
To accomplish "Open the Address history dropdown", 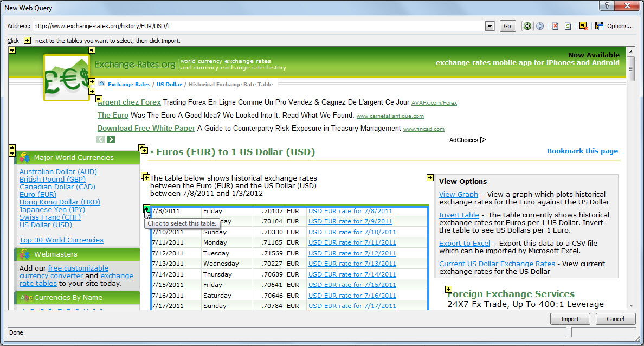I will point(490,26).
